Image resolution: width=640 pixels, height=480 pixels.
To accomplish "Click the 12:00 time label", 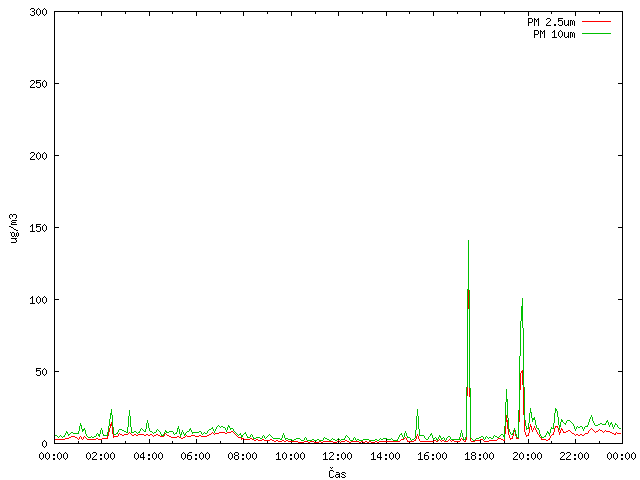I will click(337, 456).
